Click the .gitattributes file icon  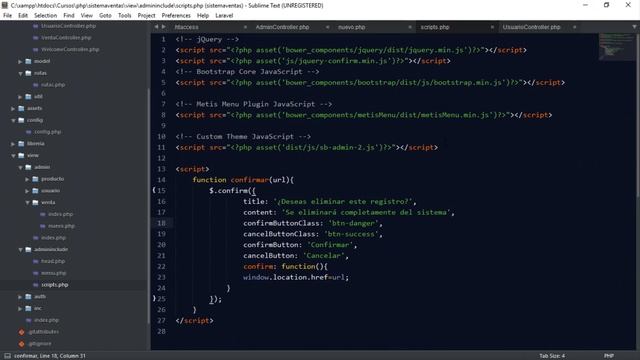pos(22,332)
